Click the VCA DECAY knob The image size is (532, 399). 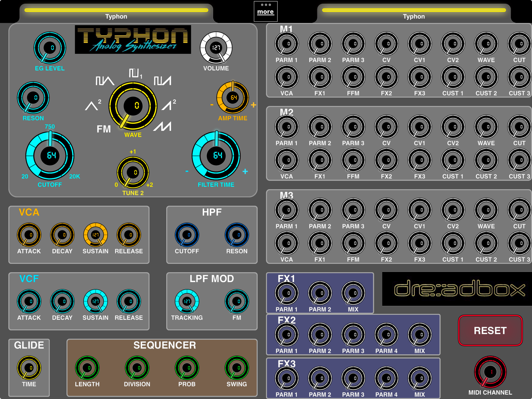coord(62,235)
